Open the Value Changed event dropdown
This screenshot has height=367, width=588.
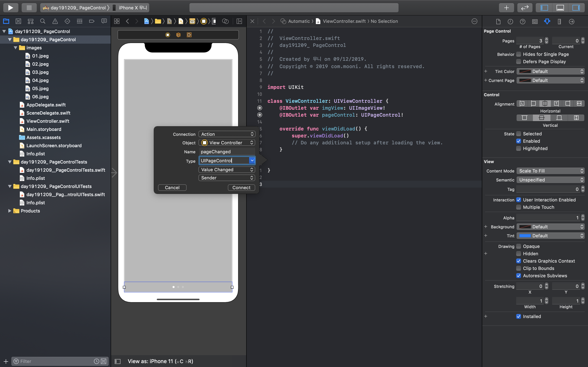pyautogui.click(x=227, y=170)
